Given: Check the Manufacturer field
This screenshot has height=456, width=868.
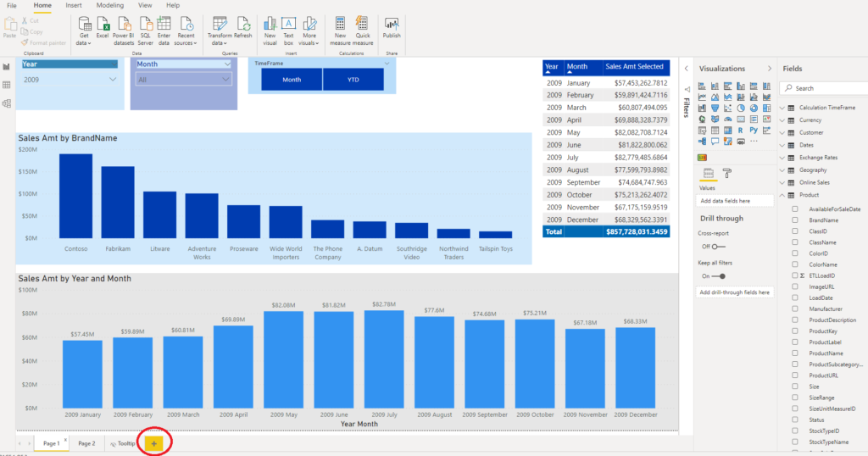Looking at the screenshot, I should 795,309.
